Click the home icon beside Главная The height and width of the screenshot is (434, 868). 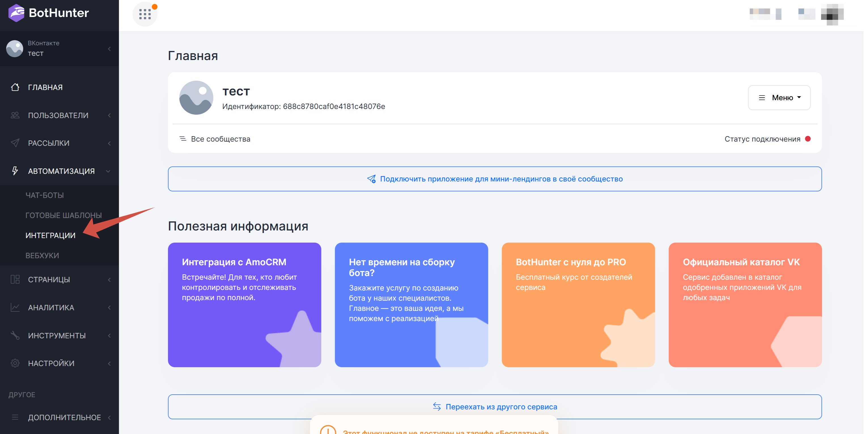tap(15, 87)
